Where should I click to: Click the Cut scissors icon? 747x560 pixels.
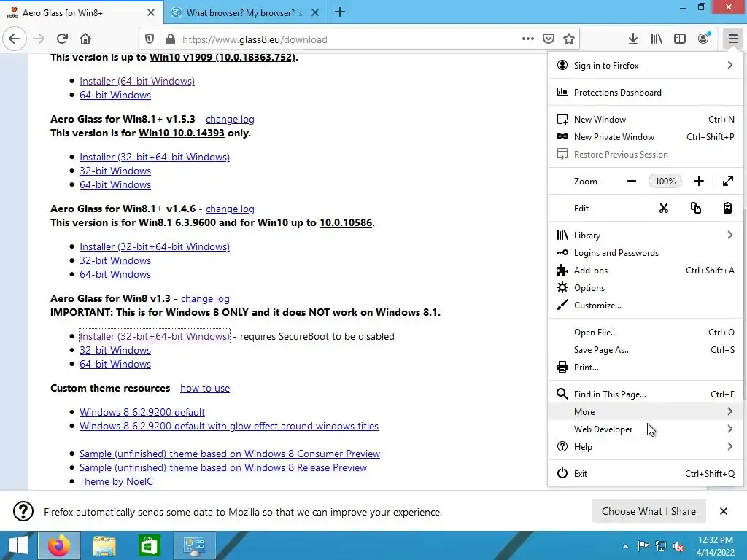[x=664, y=208]
